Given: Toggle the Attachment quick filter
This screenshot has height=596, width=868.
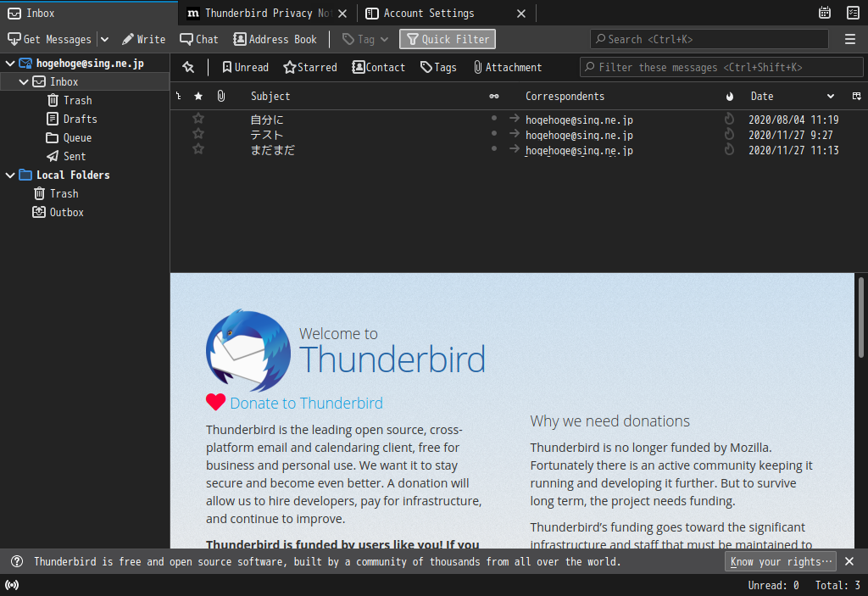Looking at the screenshot, I should (x=508, y=68).
